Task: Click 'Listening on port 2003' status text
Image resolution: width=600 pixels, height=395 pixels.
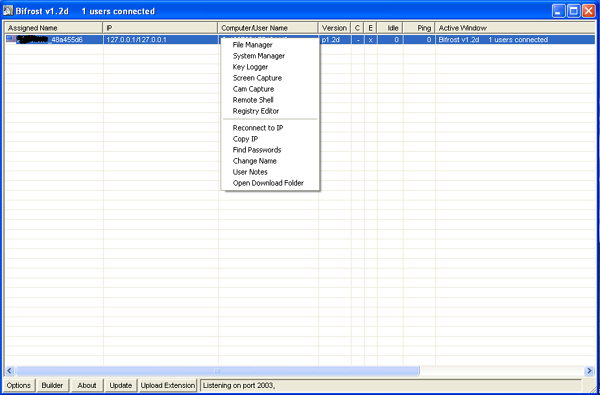Action: [x=239, y=385]
